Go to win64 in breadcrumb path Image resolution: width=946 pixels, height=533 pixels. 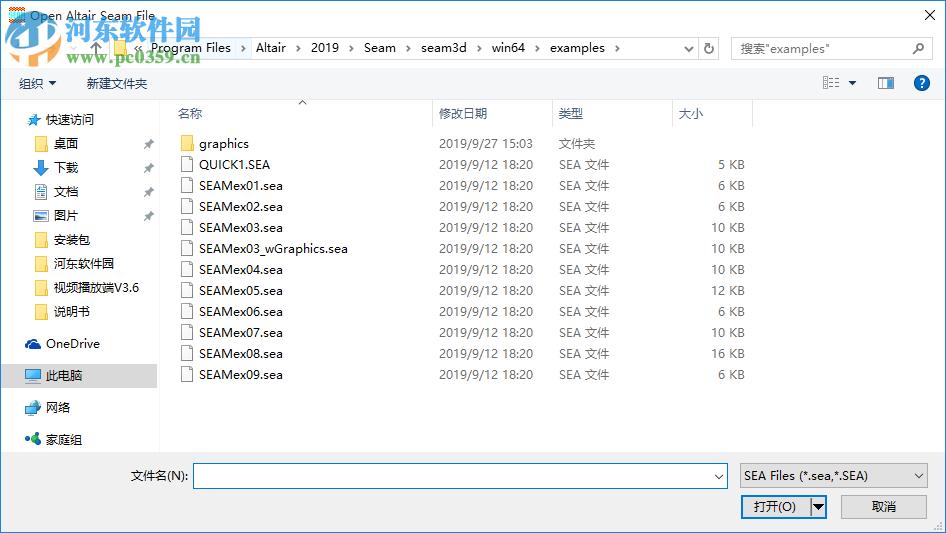tap(508, 48)
